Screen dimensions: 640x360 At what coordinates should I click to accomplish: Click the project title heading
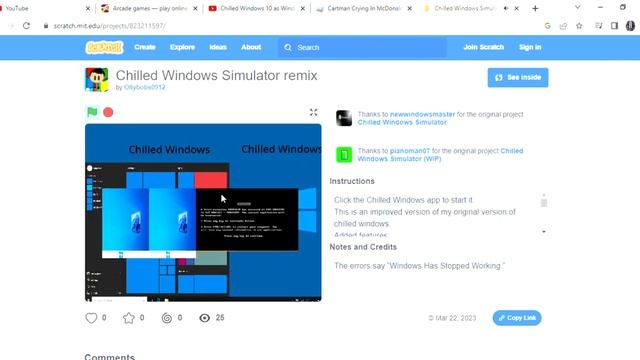[x=216, y=76]
